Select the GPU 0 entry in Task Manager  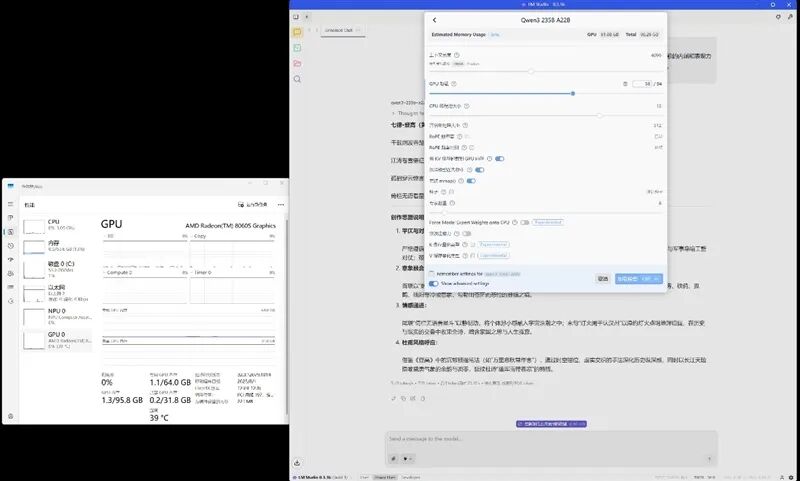click(57, 340)
